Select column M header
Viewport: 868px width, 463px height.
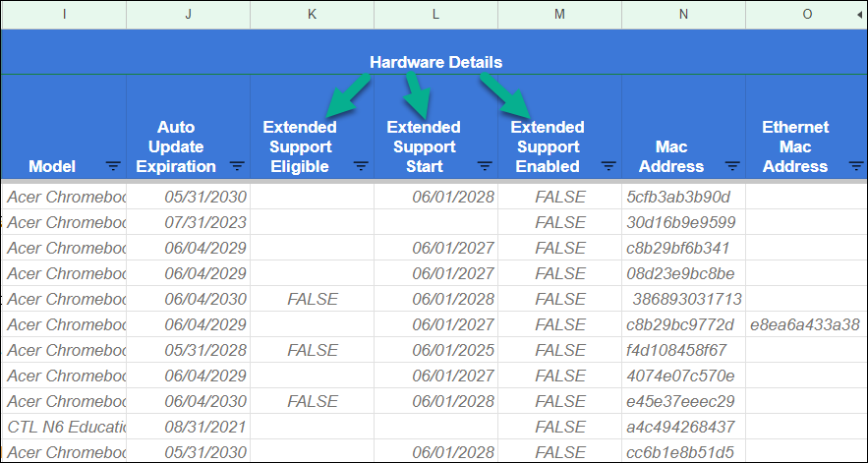tap(559, 14)
